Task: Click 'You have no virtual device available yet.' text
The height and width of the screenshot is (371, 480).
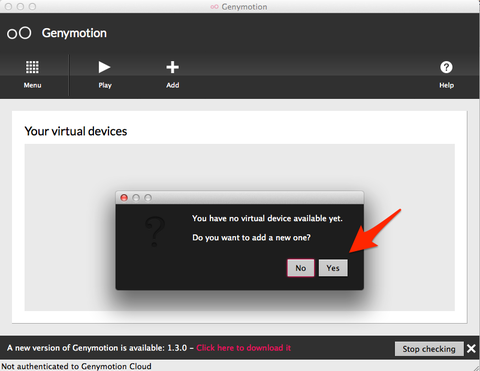Action: click(267, 218)
